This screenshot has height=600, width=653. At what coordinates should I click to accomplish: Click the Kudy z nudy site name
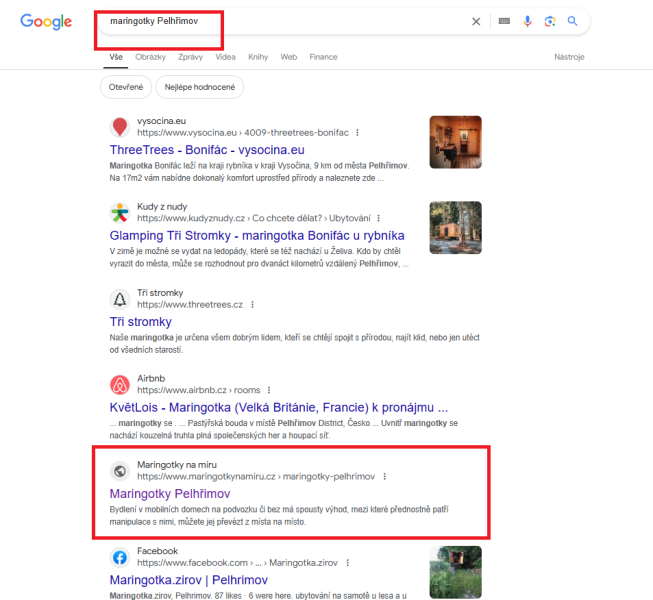pyautogui.click(x=162, y=207)
